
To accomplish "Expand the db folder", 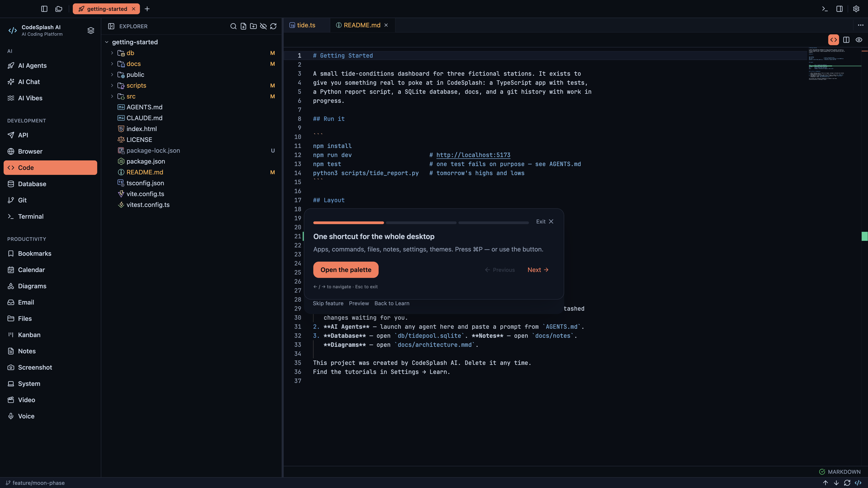I will [112, 53].
